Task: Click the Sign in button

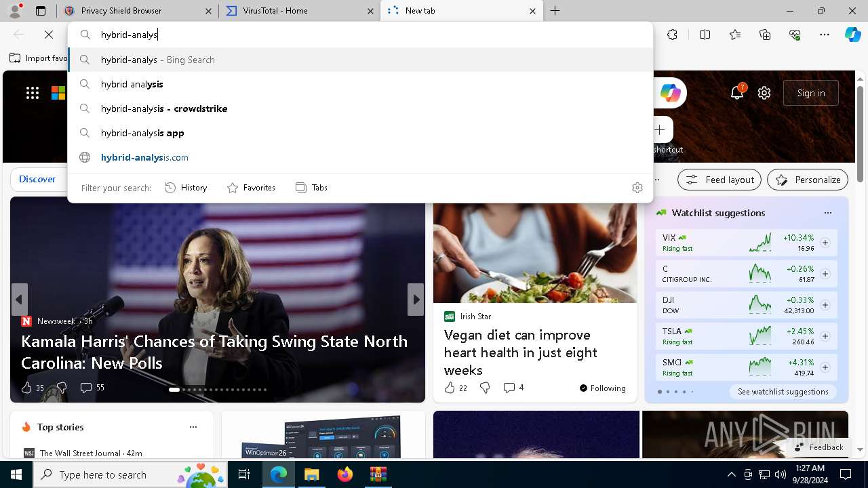Action: (x=811, y=93)
